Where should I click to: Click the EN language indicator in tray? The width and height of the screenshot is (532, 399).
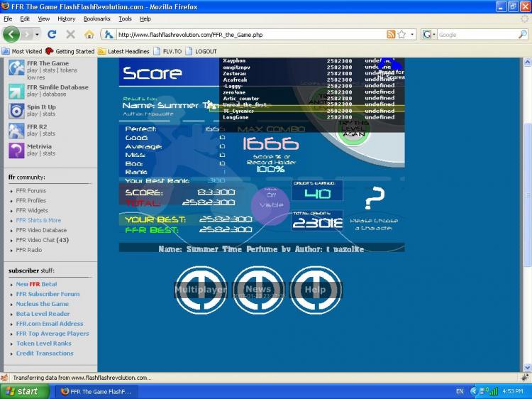coord(460,391)
